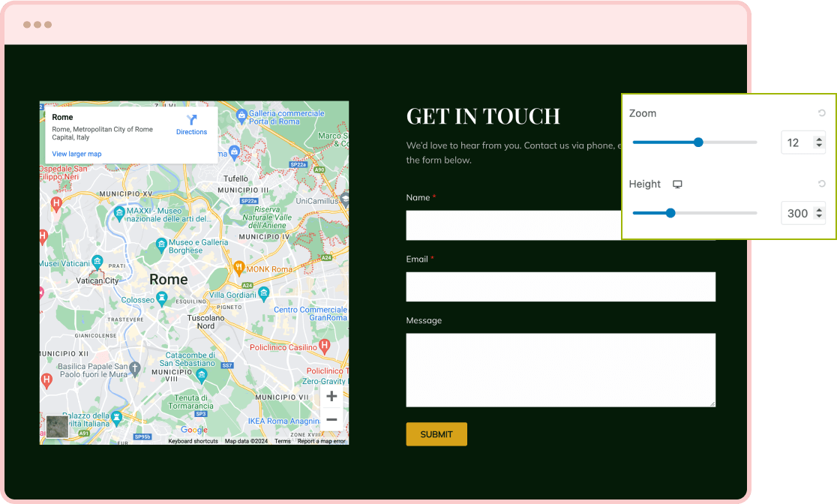The height and width of the screenshot is (504, 837).
Task: Adjust the Zoom slider handle
Action: (x=698, y=142)
